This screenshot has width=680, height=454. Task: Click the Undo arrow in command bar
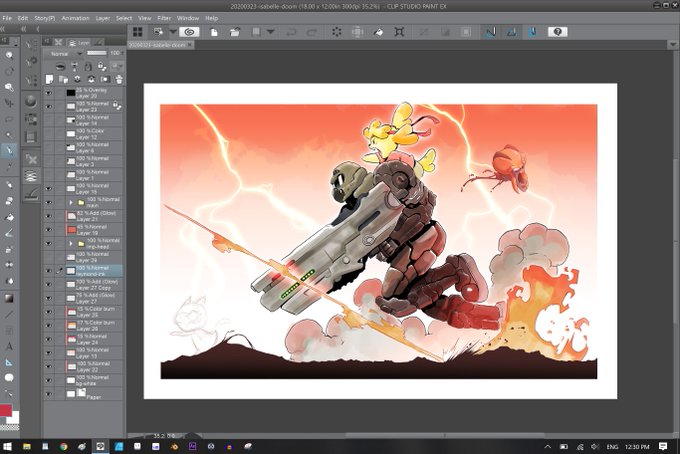(x=291, y=32)
